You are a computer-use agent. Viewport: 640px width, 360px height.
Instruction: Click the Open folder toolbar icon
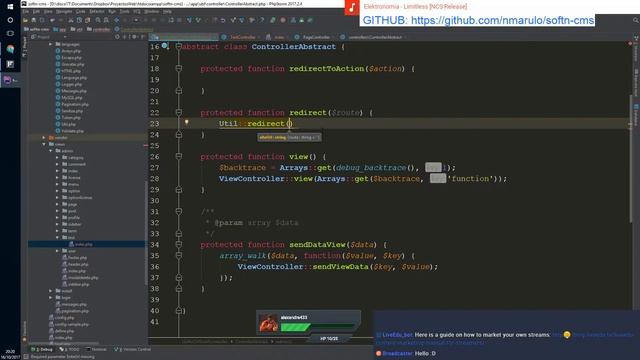pyautogui.click(x=25, y=20)
